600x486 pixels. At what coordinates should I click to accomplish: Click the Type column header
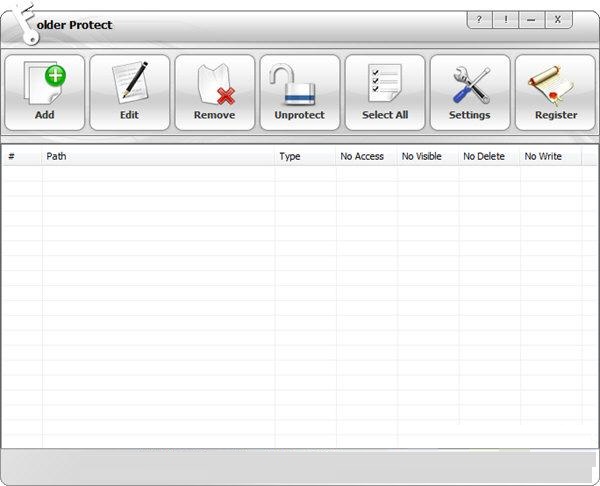(305, 157)
